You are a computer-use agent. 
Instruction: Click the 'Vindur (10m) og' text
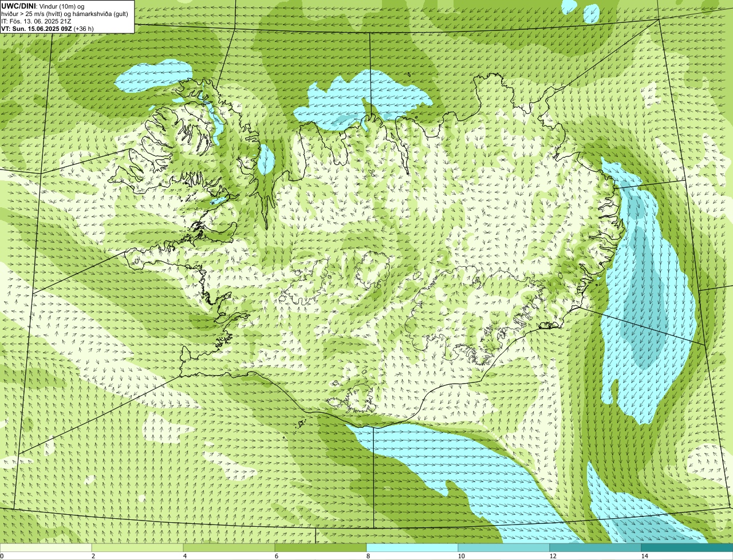click(x=62, y=6)
